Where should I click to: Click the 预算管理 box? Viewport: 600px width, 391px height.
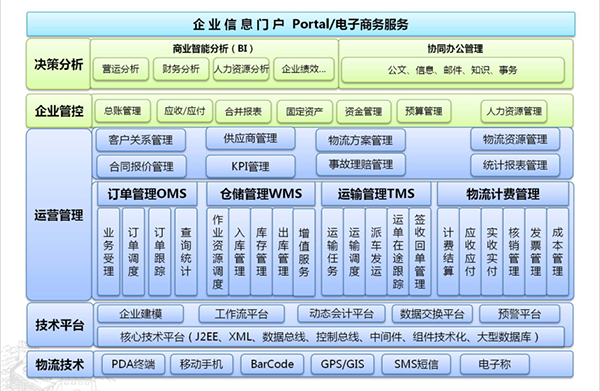point(424,111)
